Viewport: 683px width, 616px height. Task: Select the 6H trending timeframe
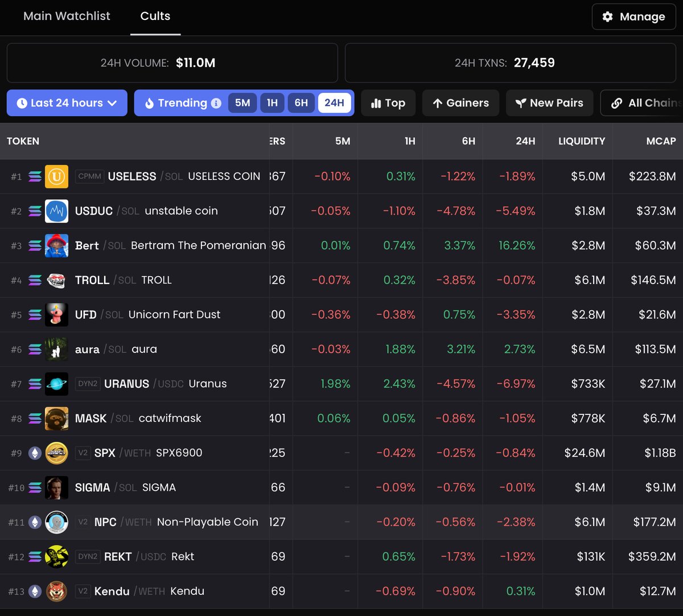click(x=301, y=103)
